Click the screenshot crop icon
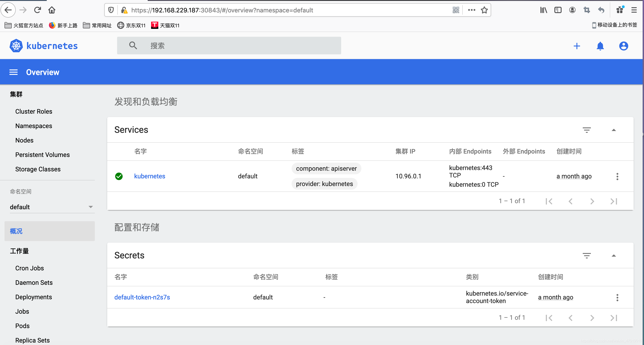This screenshot has width=644, height=345. click(x=587, y=10)
